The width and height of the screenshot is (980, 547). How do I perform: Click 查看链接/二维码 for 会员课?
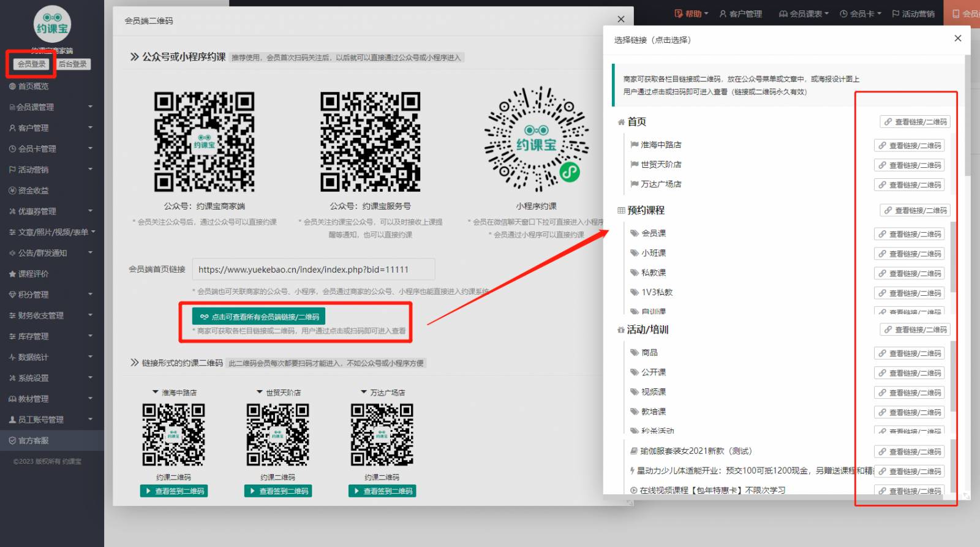coord(909,234)
